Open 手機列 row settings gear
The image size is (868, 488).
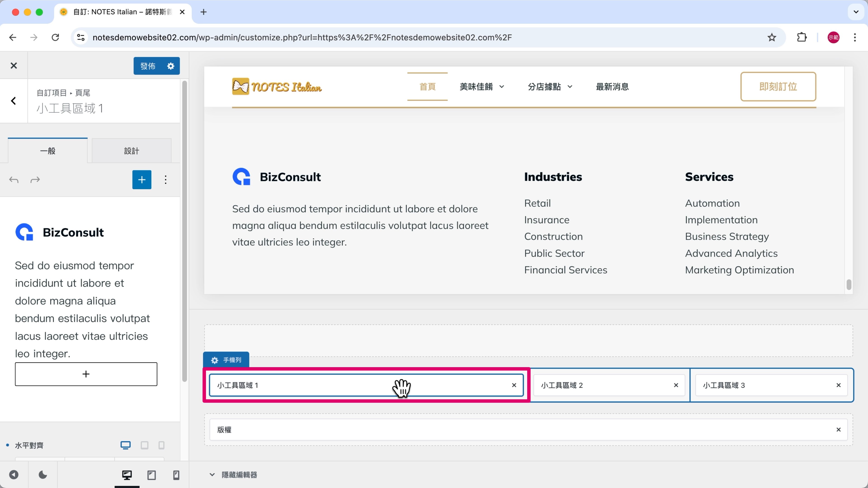(215, 360)
